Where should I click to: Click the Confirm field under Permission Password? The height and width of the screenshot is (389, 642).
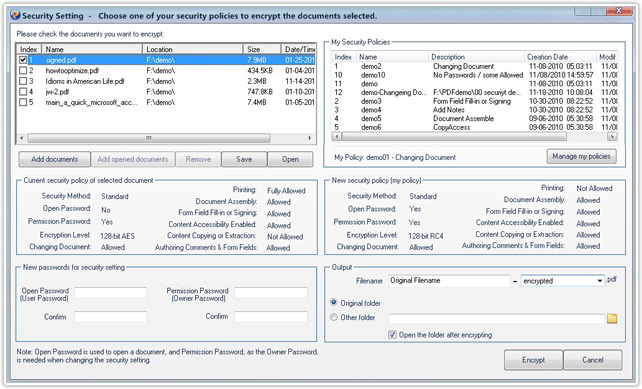(x=271, y=317)
